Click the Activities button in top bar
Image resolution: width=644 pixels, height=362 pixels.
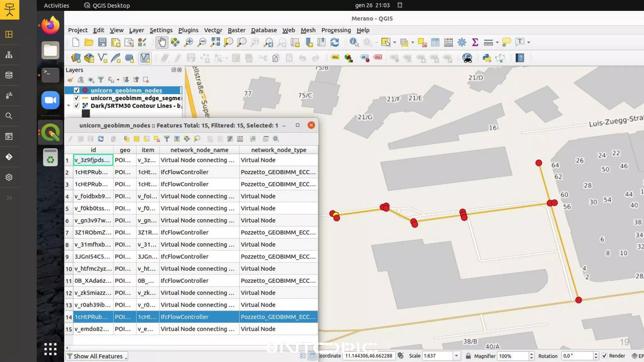[56, 5]
